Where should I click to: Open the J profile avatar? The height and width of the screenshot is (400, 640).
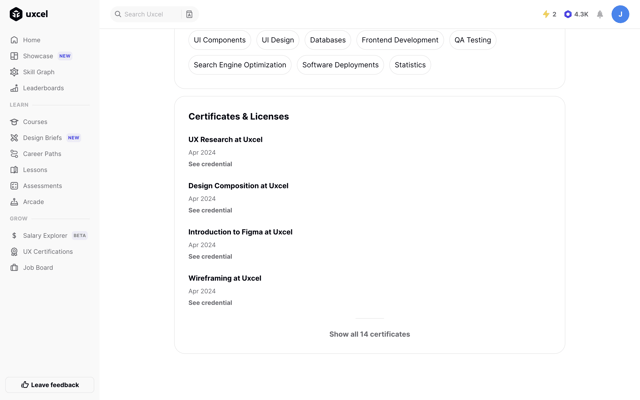tap(620, 14)
